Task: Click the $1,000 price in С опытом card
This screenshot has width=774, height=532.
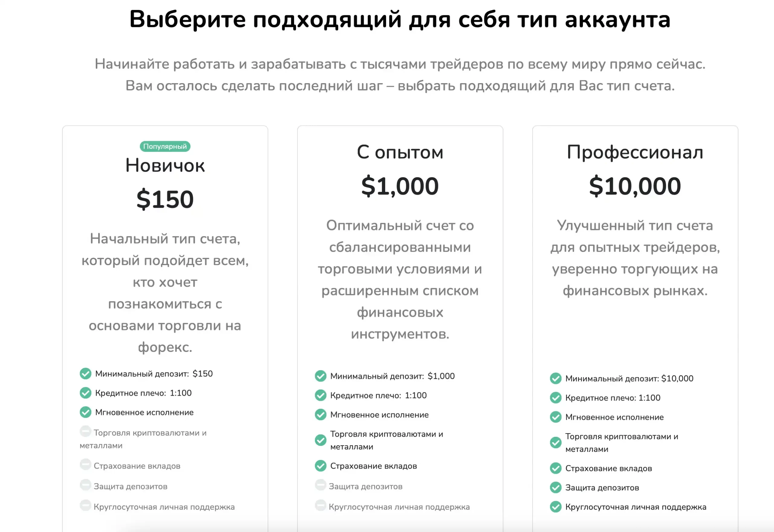Action: tap(400, 186)
